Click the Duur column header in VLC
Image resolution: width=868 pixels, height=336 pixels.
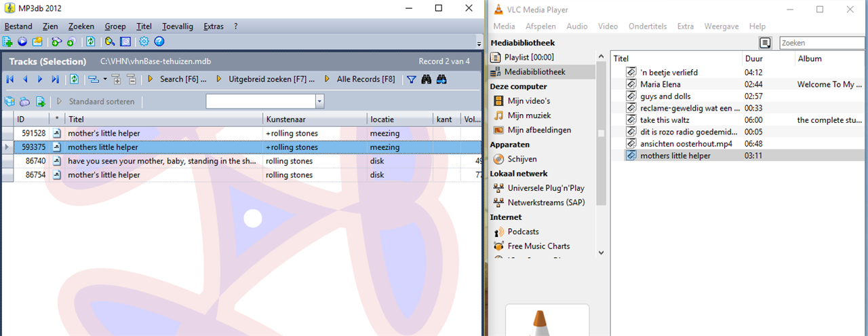[x=768, y=59]
